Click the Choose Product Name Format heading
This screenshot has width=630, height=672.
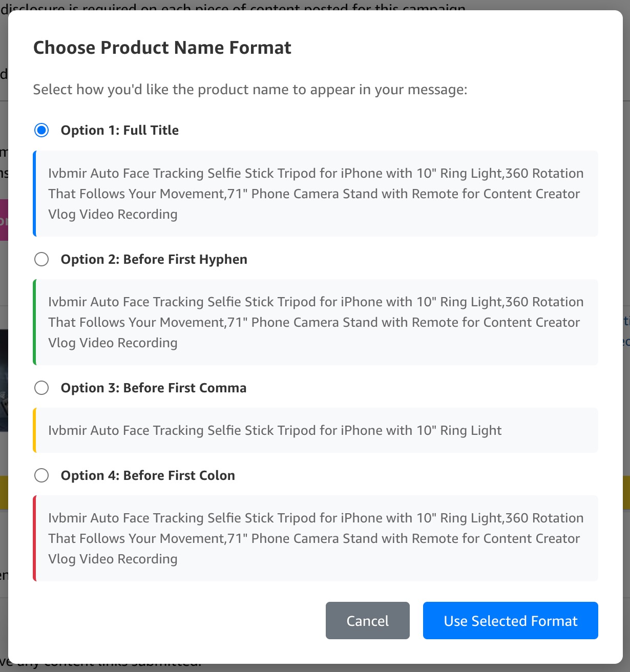point(162,48)
